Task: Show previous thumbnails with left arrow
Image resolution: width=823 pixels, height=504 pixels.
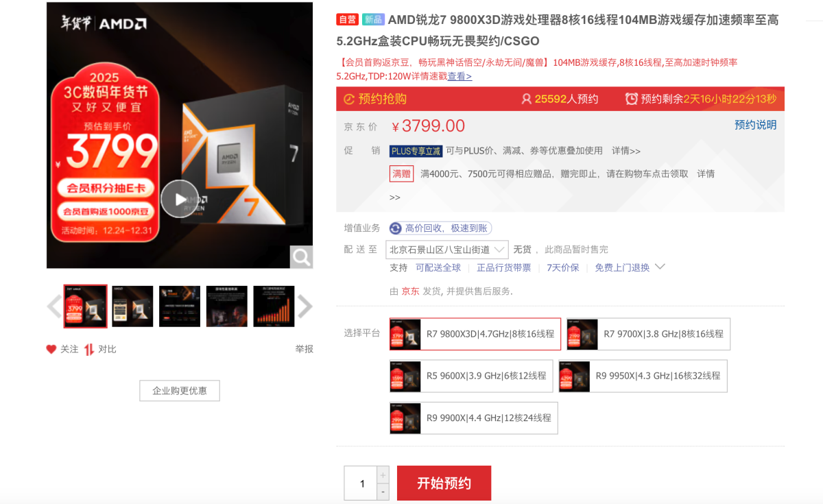Action: pos(54,307)
